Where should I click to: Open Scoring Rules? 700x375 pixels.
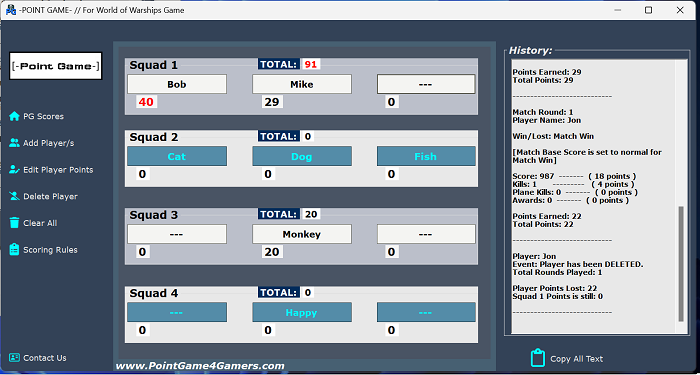(50, 250)
